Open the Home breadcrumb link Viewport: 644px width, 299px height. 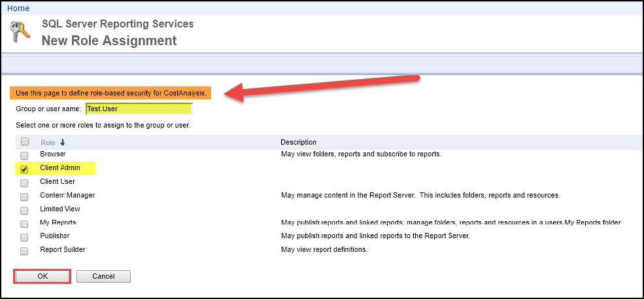(x=18, y=9)
